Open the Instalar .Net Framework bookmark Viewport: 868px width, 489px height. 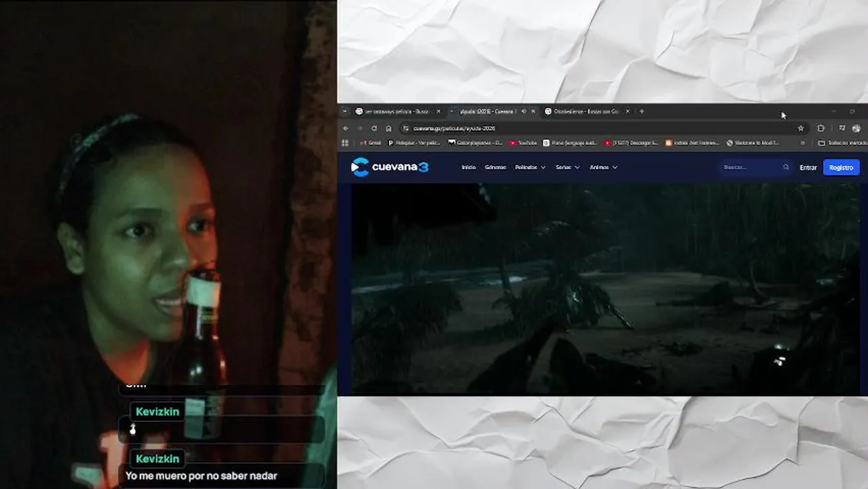(x=692, y=143)
